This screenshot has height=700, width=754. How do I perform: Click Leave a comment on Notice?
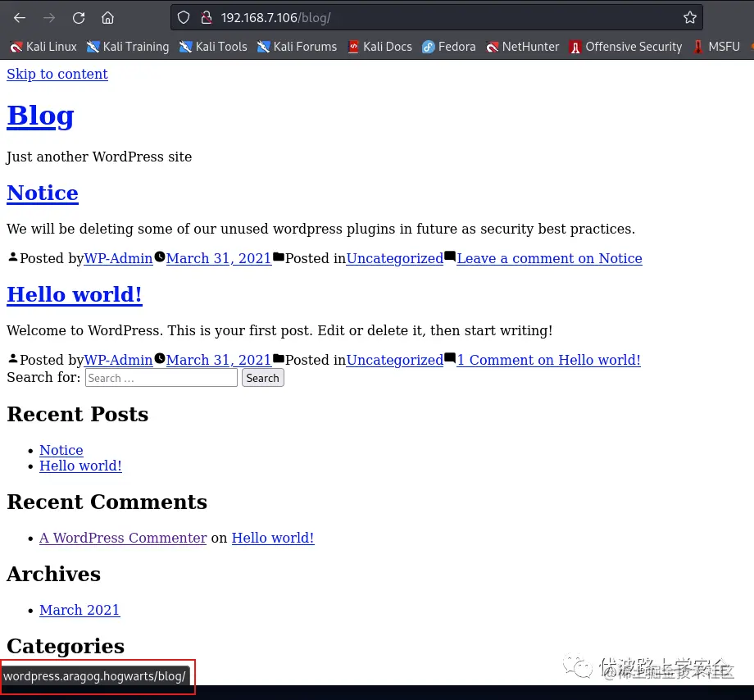(550, 258)
